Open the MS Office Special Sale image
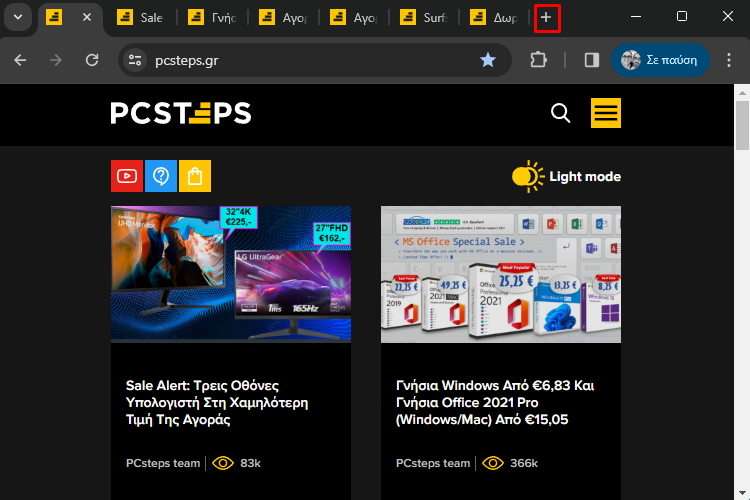750x500 pixels. 501,274
